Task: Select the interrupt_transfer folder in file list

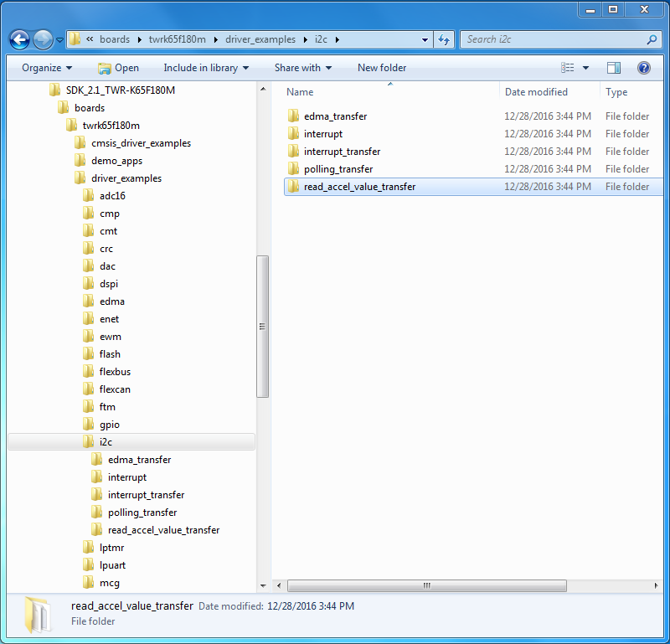Action: tap(473, 152)
